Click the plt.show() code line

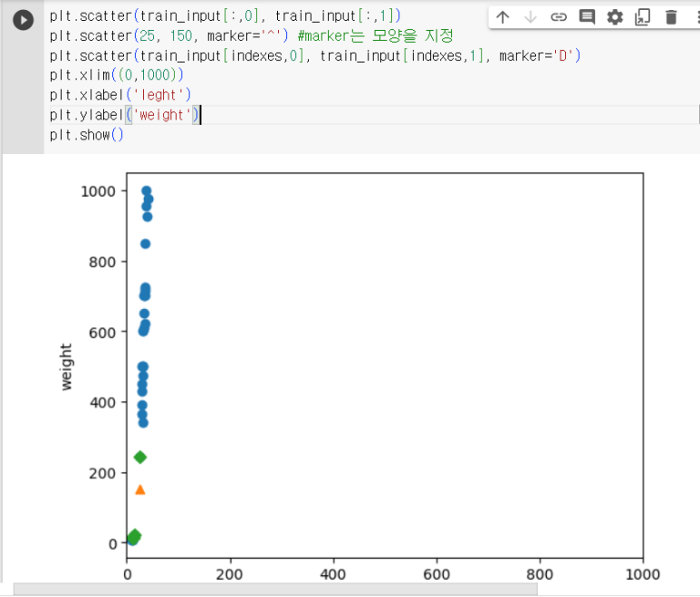click(86, 135)
